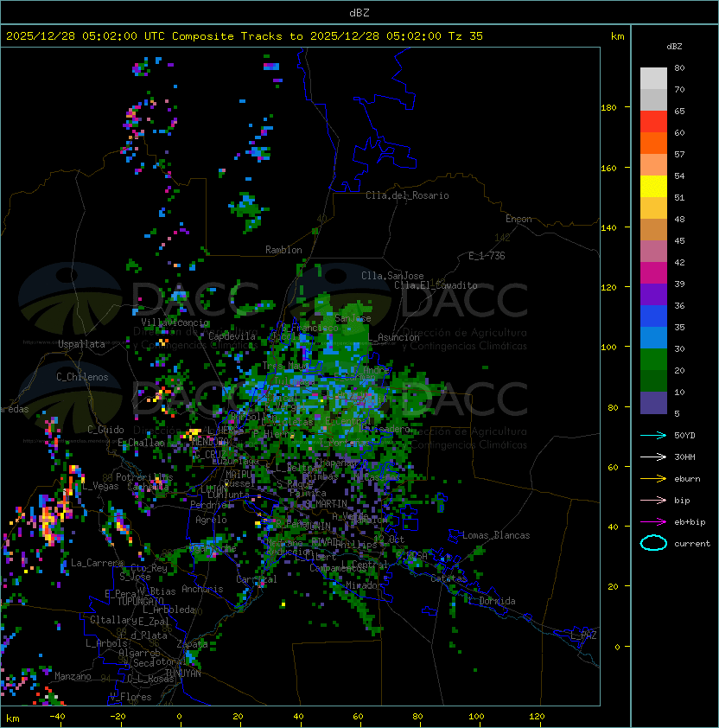Click the Manzano place label
The width and height of the screenshot is (719, 728).
tap(73, 676)
